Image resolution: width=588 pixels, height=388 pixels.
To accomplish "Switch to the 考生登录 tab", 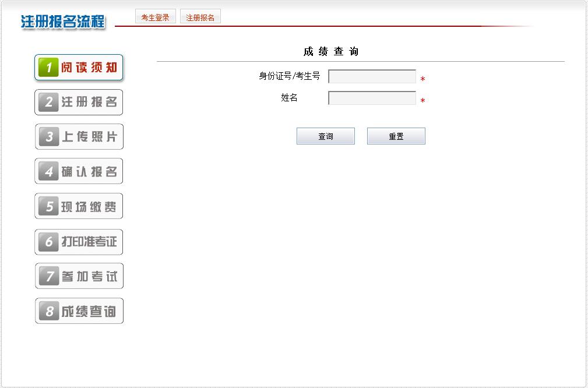I will coord(155,17).
